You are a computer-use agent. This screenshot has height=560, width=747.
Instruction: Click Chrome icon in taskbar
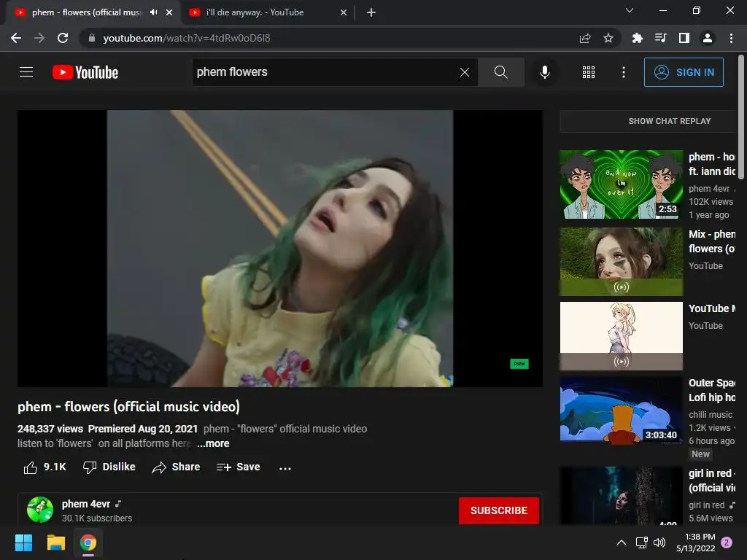(88, 542)
